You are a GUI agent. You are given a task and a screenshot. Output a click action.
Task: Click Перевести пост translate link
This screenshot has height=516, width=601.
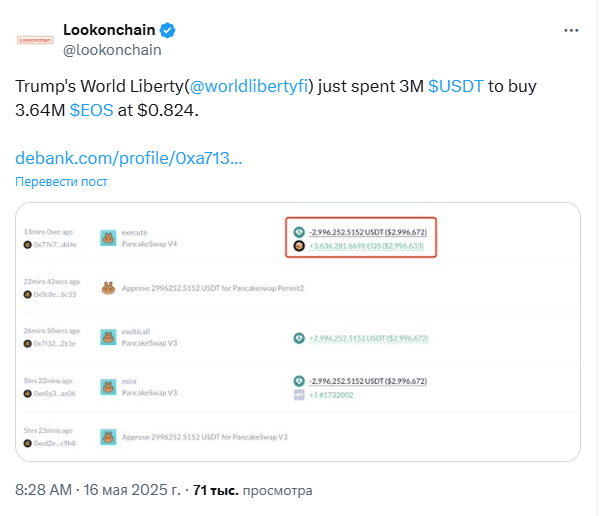[61, 181]
